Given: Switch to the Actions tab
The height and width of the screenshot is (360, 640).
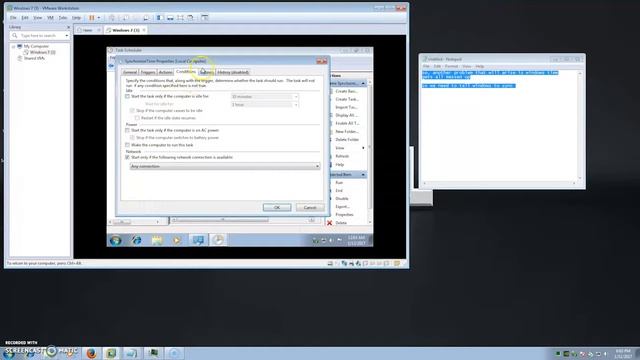Looking at the screenshot, I should pos(165,72).
